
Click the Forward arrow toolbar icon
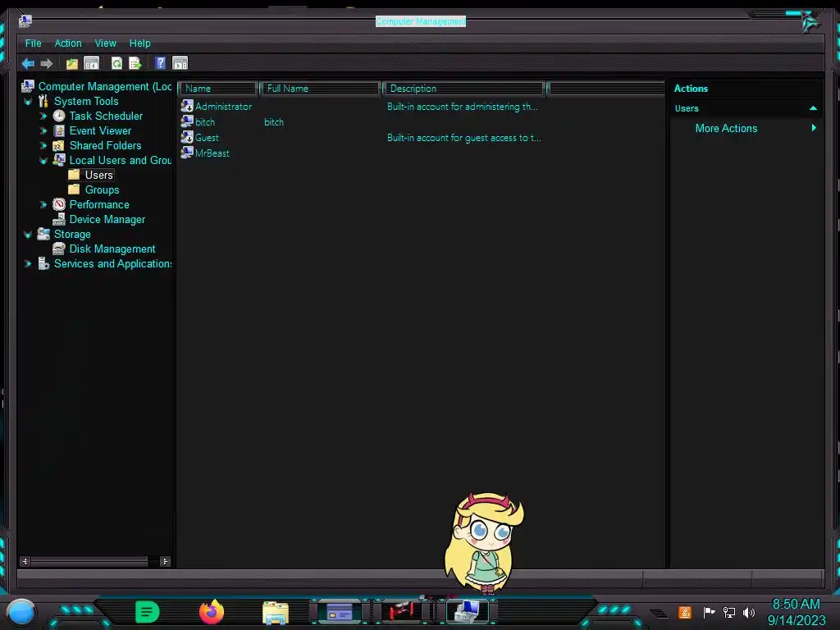pyautogui.click(x=47, y=64)
